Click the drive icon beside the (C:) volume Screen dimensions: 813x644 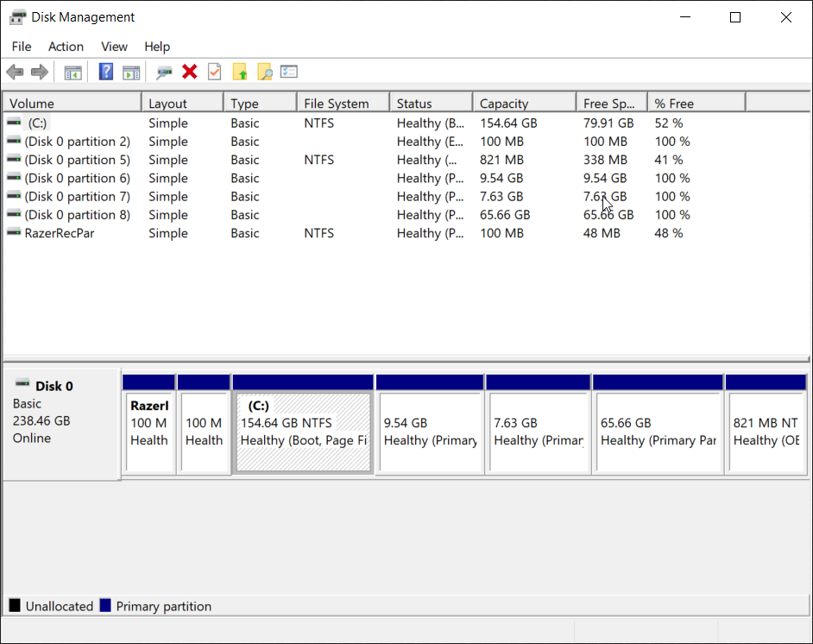point(14,123)
